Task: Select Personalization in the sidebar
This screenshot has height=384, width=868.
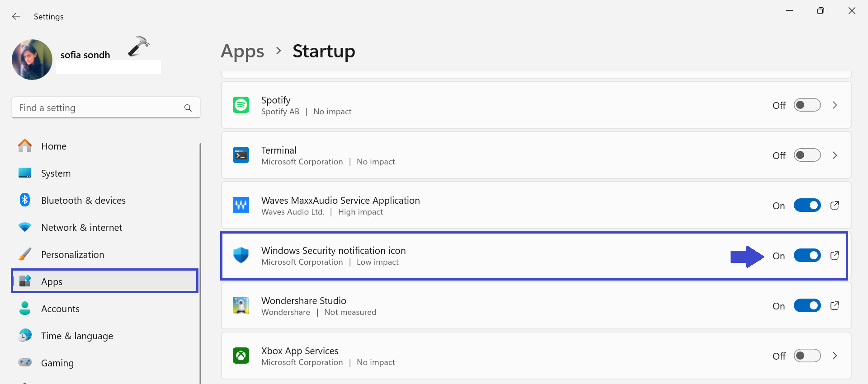Action: point(72,254)
